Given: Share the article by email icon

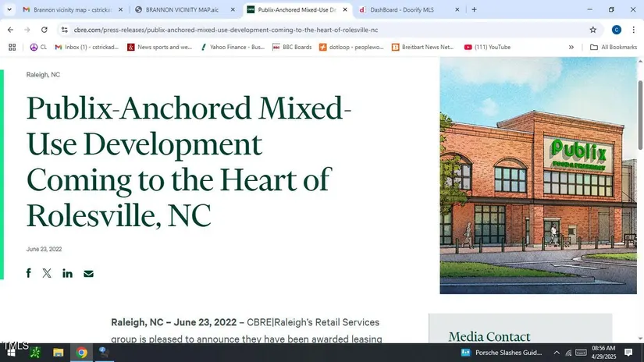Looking at the screenshot, I should pyautogui.click(x=88, y=274).
